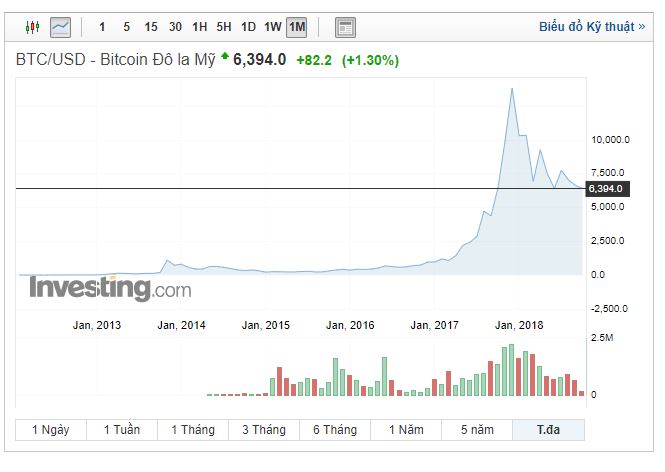
Task: Click the 6,394.0 current price marker
Action: click(x=607, y=189)
